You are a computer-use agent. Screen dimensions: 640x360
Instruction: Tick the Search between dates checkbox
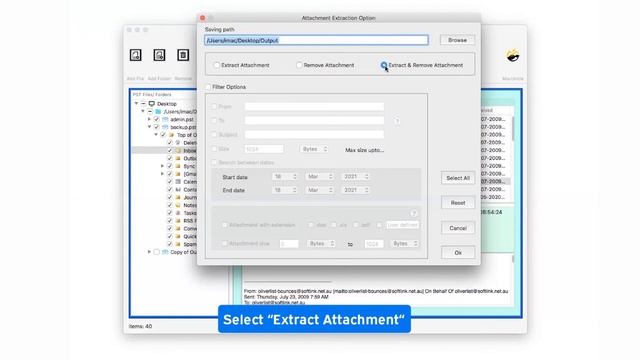pyautogui.click(x=214, y=162)
